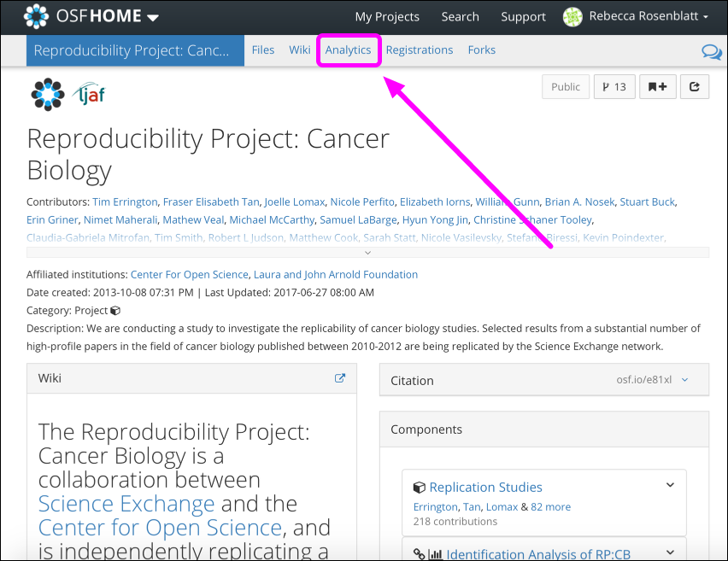
Task: Open the OSF HOME dropdown arrow
Action: click(153, 18)
